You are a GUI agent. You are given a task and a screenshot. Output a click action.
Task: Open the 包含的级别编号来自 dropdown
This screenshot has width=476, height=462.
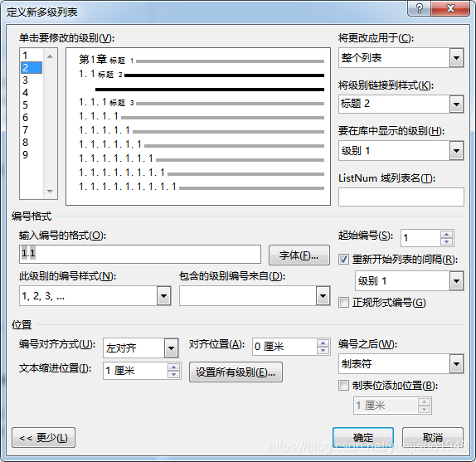(323, 295)
